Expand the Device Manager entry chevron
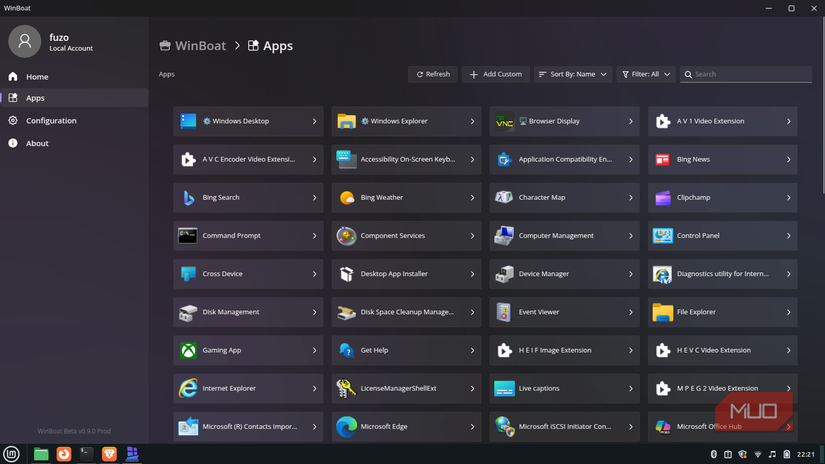Image resolution: width=825 pixels, height=464 pixels. point(630,274)
